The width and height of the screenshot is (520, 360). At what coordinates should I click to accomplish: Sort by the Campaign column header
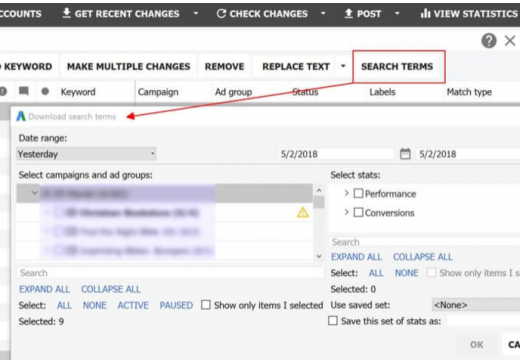[158, 92]
